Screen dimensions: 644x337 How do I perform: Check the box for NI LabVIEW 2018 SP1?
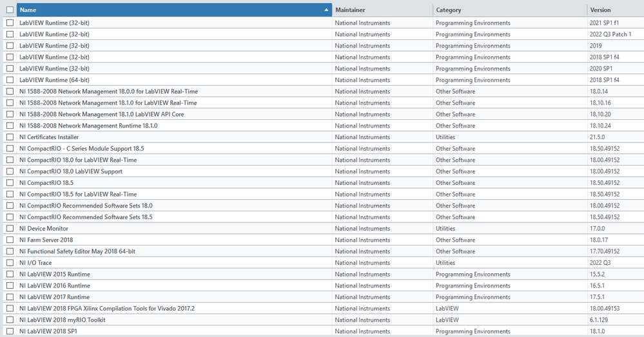10,331
